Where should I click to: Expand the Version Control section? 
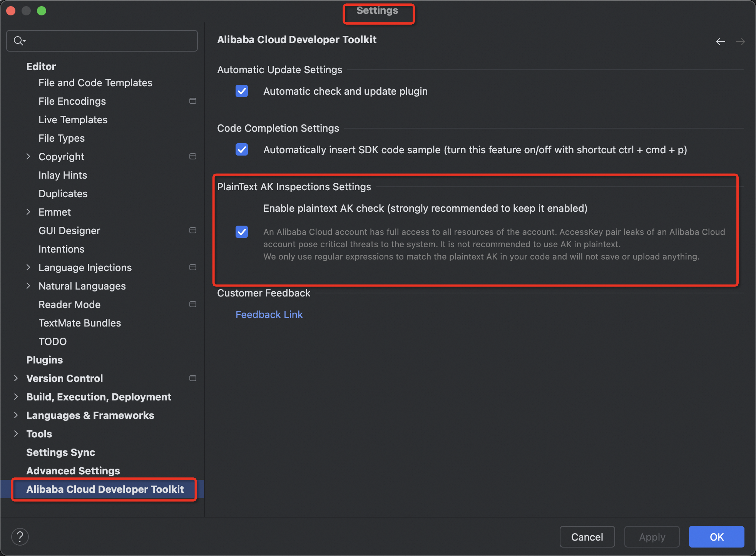(x=16, y=378)
